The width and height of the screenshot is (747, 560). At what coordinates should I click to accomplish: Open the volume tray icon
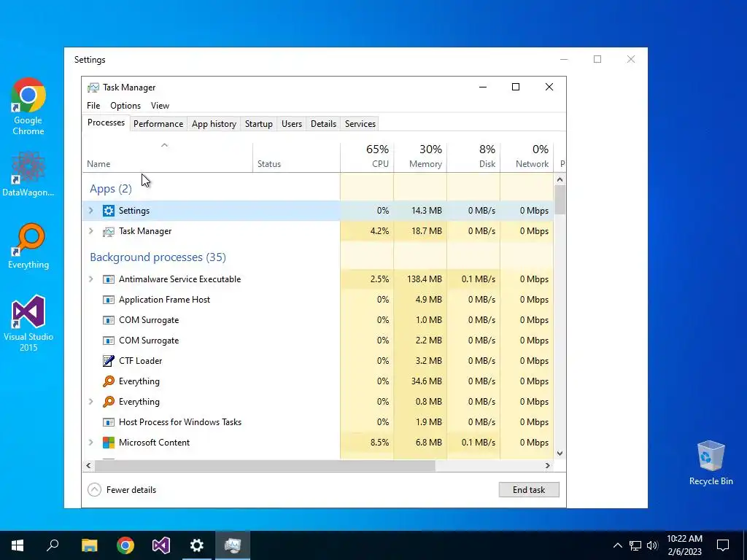pyautogui.click(x=652, y=545)
